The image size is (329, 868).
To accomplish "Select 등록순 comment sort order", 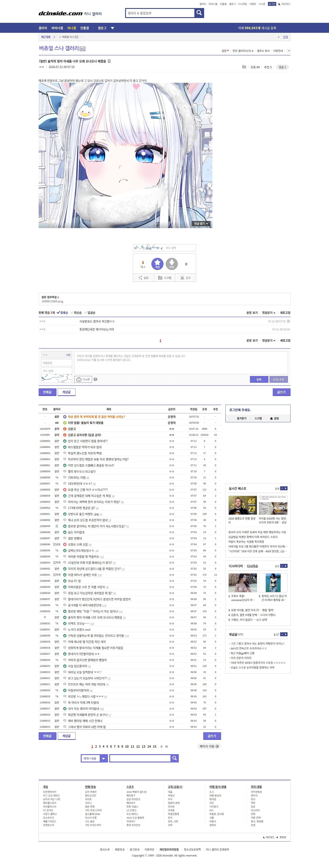I will (x=62, y=313).
